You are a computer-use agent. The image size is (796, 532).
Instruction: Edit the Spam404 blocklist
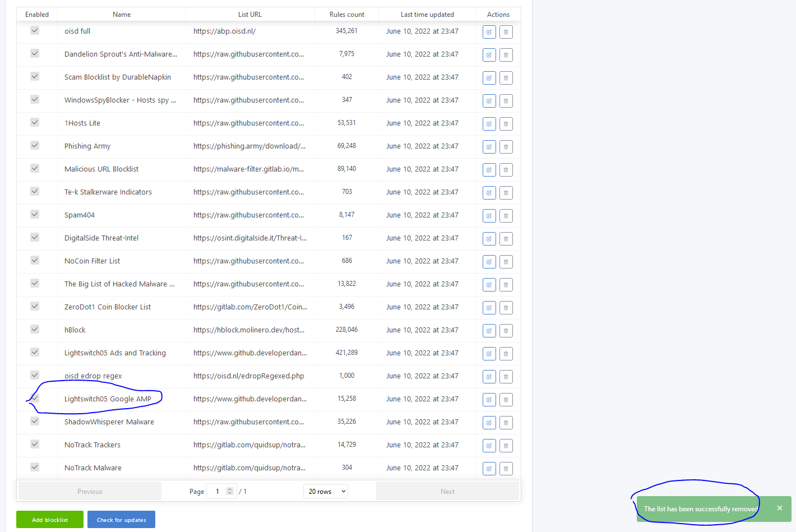(x=489, y=216)
